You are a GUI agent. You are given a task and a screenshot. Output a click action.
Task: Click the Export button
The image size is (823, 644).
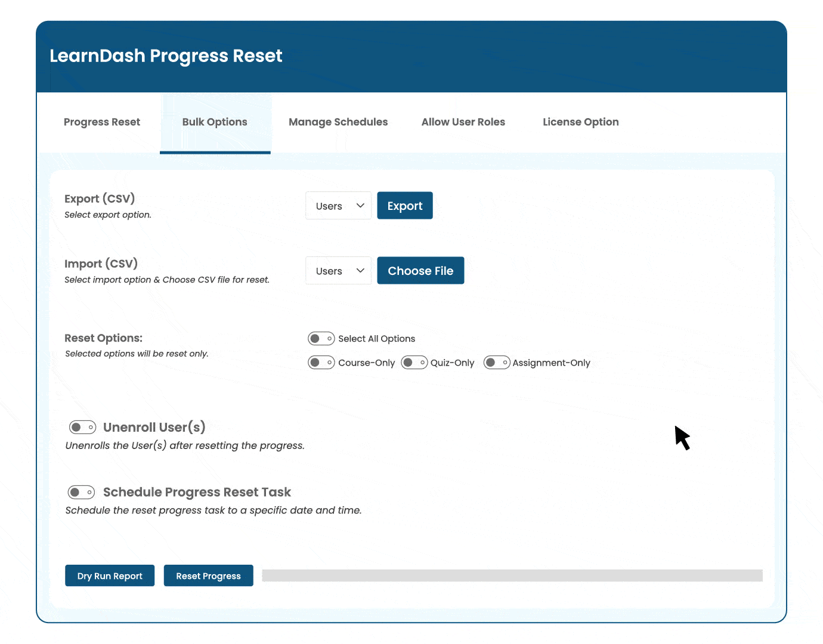405,206
